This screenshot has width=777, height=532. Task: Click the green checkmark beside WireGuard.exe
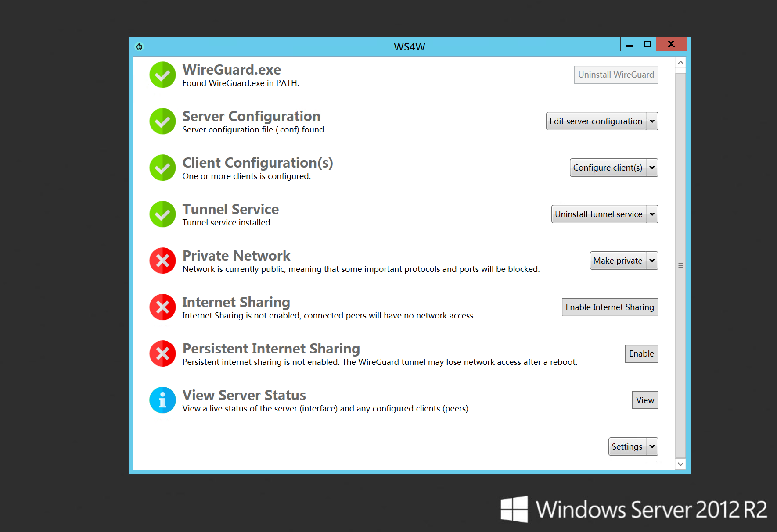tap(162, 75)
